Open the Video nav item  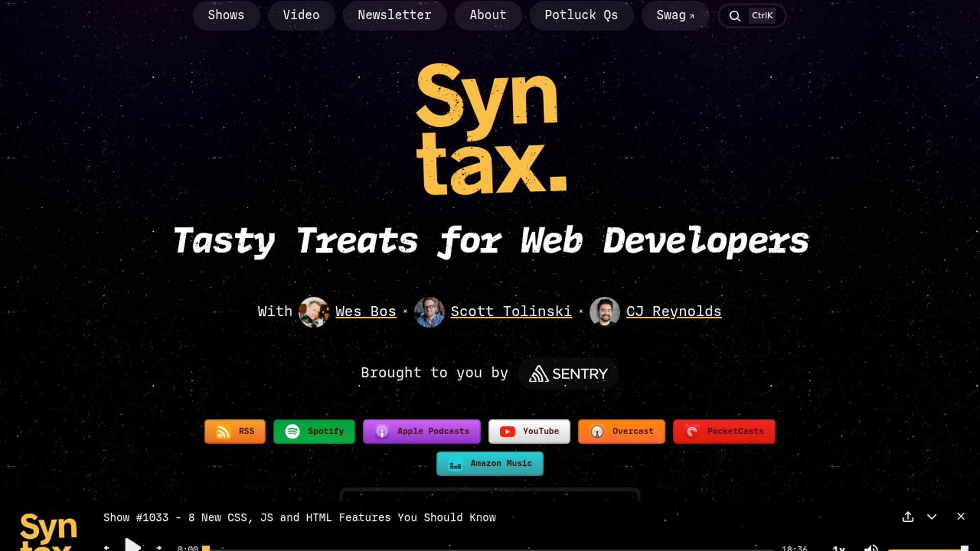301,15
